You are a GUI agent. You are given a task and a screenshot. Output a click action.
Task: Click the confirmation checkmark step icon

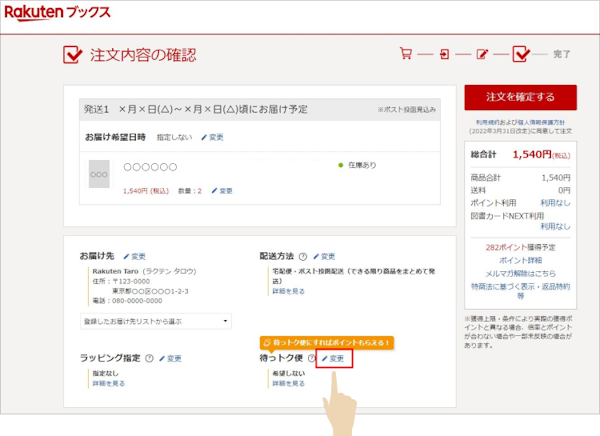click(521, 54)
